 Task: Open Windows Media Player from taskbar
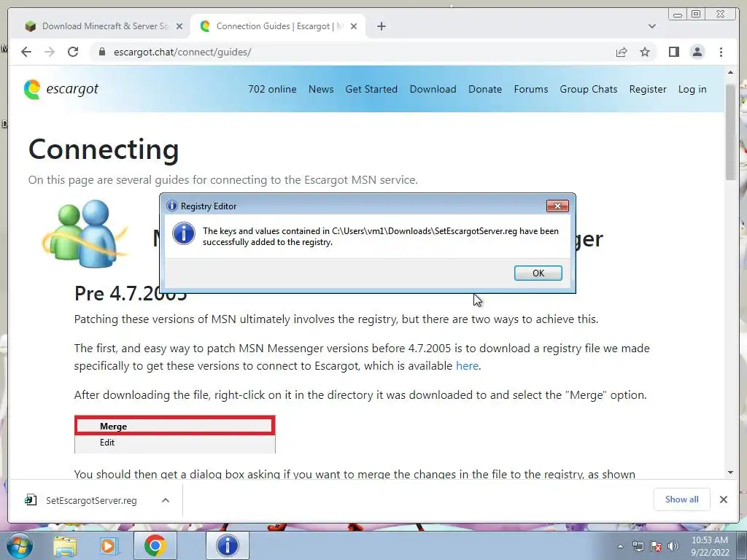pyautogui.click(x=109, y=546)
